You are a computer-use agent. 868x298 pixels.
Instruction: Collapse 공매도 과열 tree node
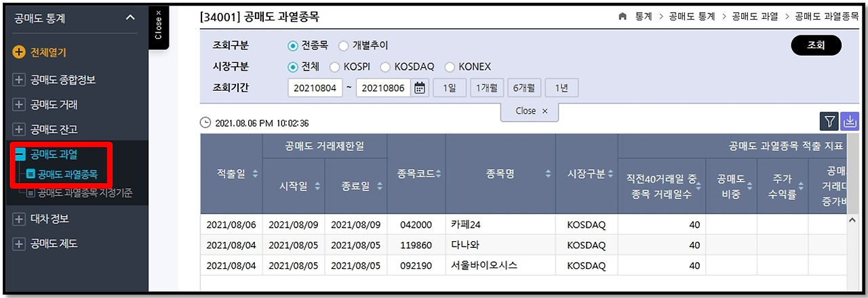pos(20,154)
